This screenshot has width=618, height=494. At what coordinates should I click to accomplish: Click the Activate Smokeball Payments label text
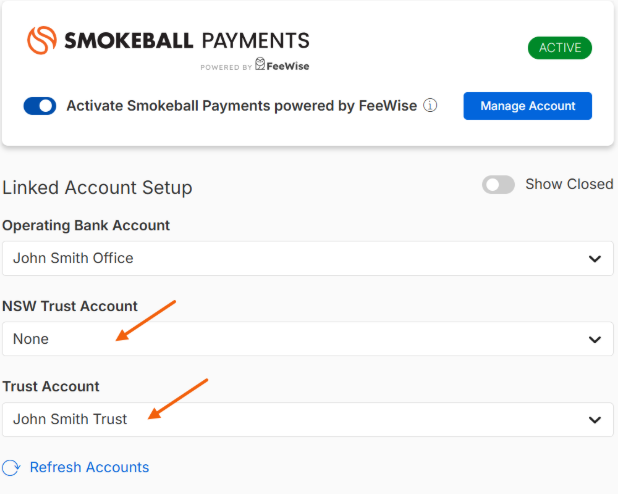tap(242, 106)
